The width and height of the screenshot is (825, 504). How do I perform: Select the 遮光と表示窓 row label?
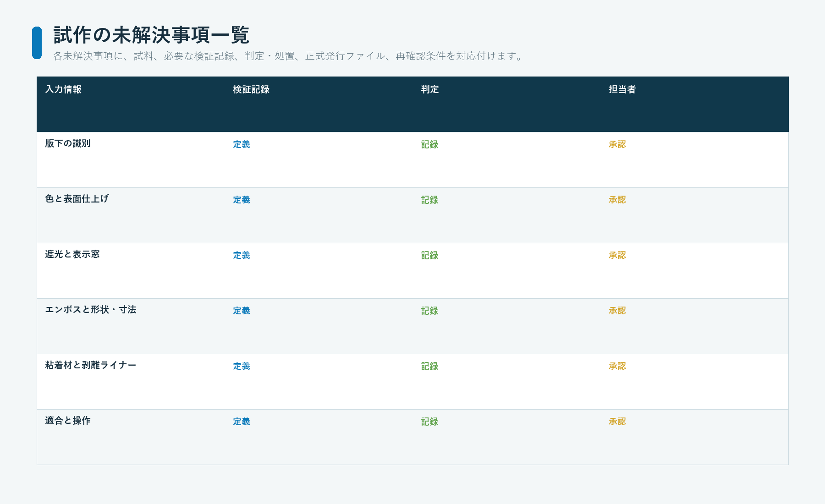pos(72,254)
